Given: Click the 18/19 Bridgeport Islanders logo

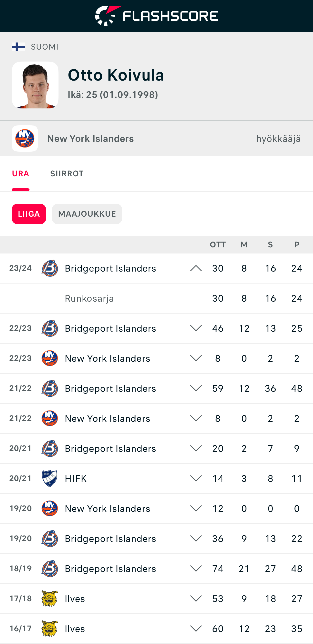Looking at the screenshot, I should 50,569.
